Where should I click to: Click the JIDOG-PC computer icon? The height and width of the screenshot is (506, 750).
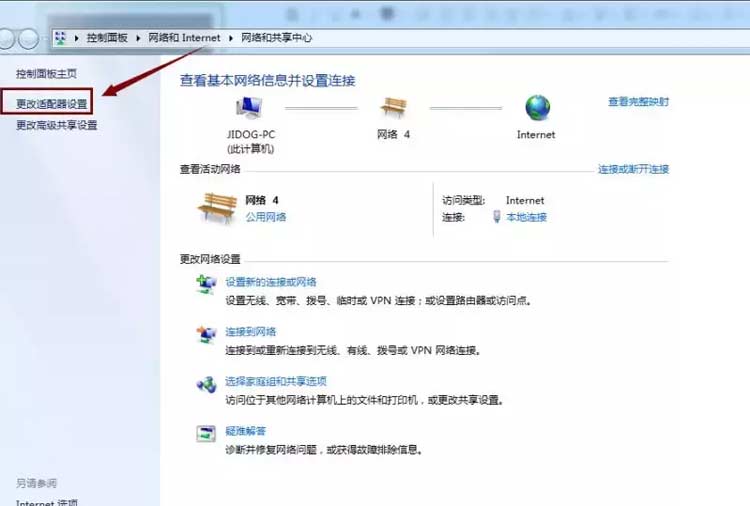coord(249,107)
